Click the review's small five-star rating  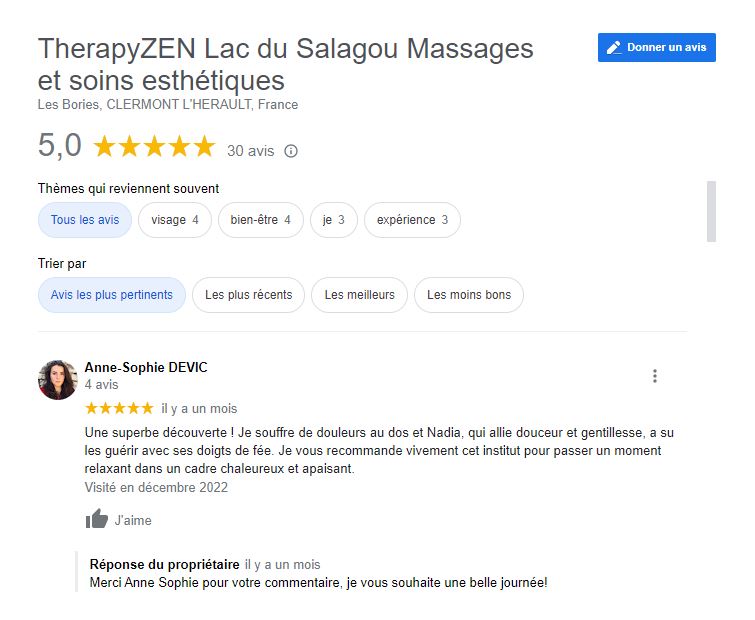[x=119, y=409]
